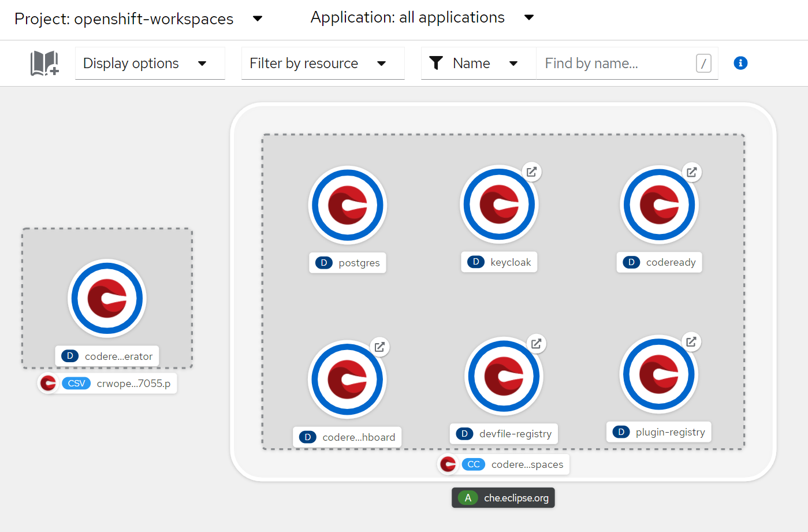Open the Project openshift-workspaces dropdown

click(x=139, y=18)
